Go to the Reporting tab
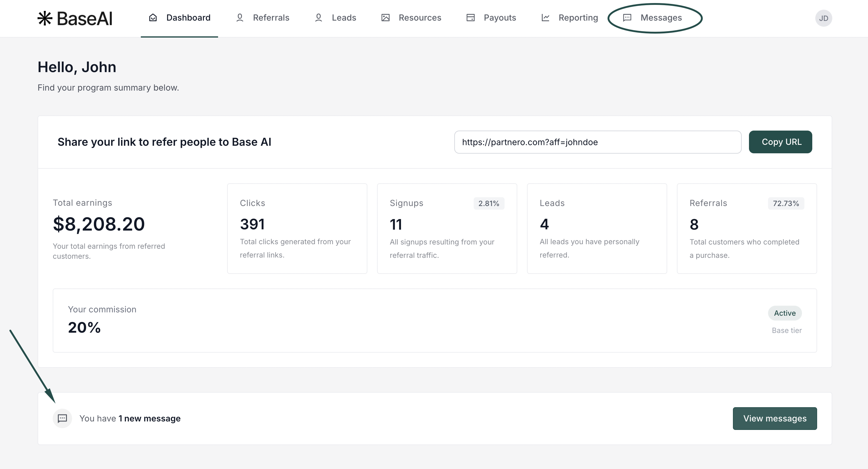868x469 pixels. click(x=578, y=18)
